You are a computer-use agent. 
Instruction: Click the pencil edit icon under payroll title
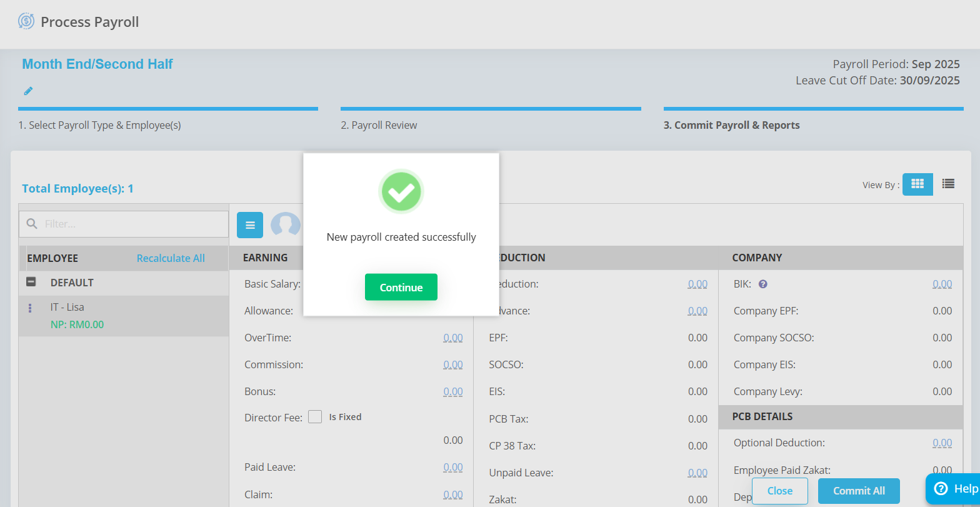(28, 91)
